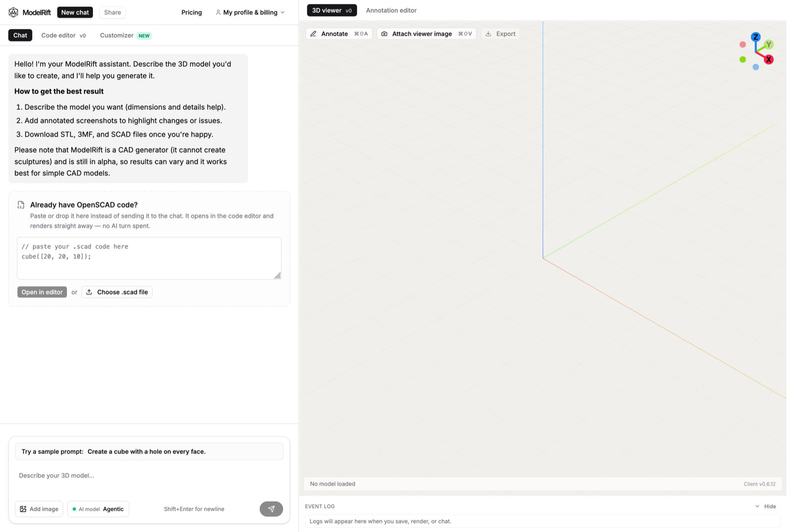Select the 3D viewer tab

point(332,10)
